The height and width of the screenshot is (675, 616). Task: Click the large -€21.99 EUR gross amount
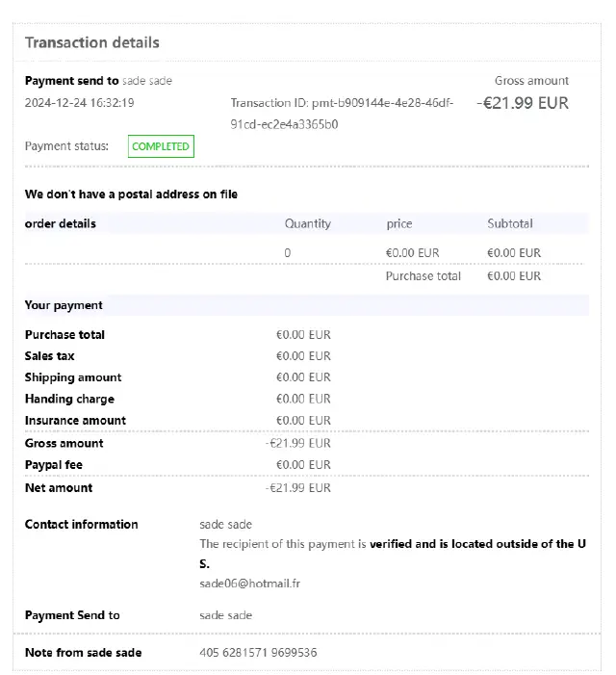click(524, 103)
